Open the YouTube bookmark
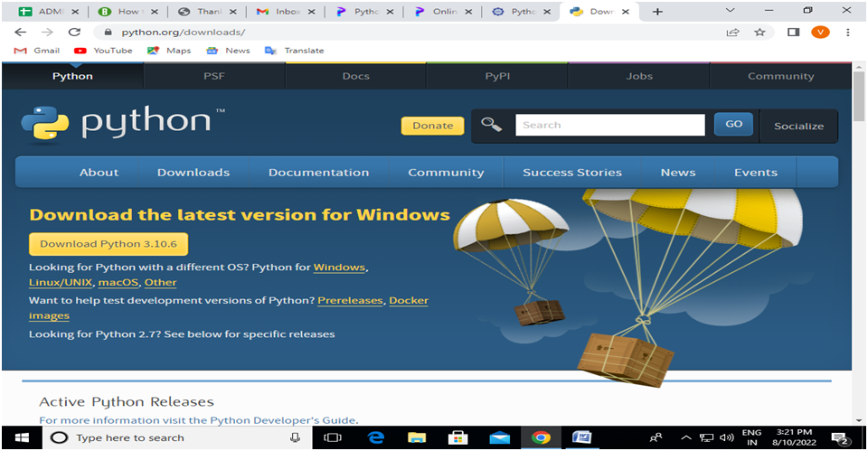 pyautogui.click(x=103, y=51)
